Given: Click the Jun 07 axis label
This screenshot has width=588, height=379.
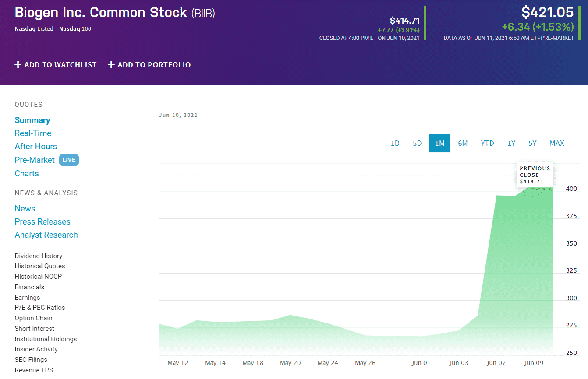Looking at the screenshot, I should pos(496,363).
